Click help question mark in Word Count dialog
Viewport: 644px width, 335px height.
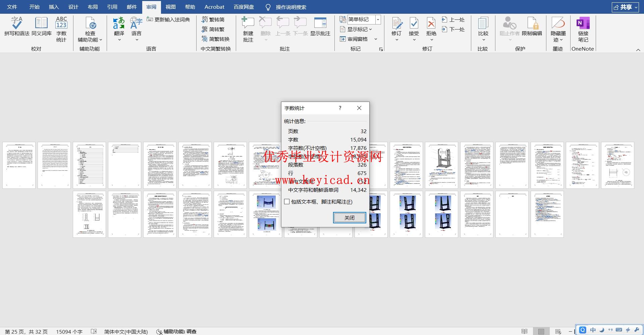tap(340, 108)
